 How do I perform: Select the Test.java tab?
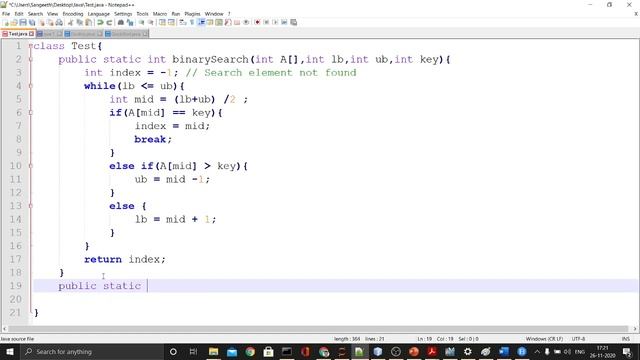[x=18, y=34]
